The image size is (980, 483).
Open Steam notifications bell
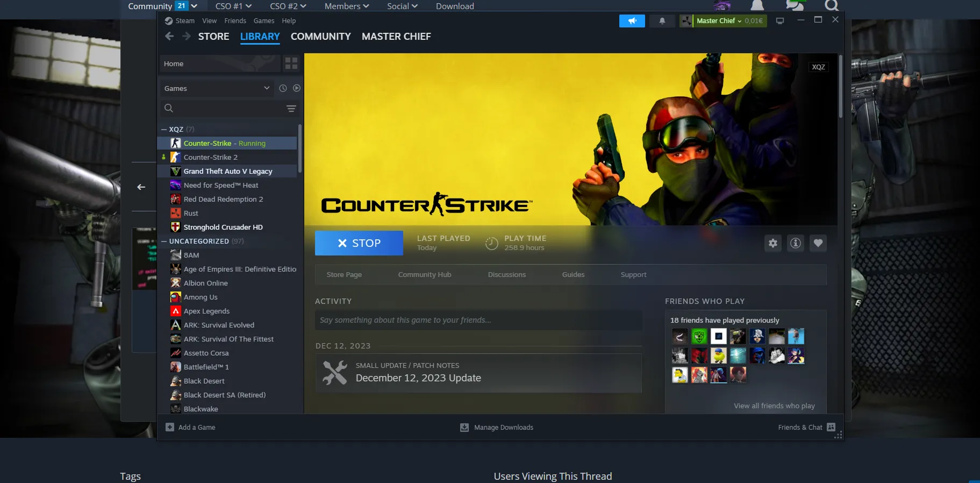tap(662, 21)
